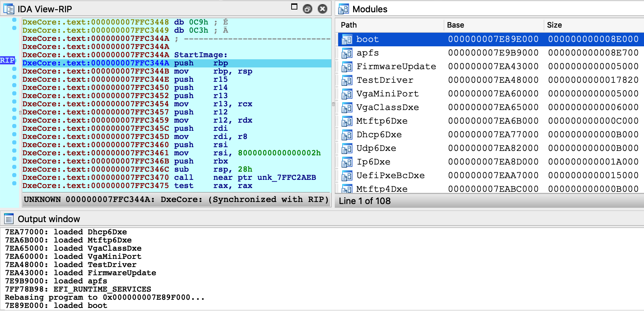Click the splitter handle between IDA View and Modules
The image size is (644, 311).
[333, 104]
